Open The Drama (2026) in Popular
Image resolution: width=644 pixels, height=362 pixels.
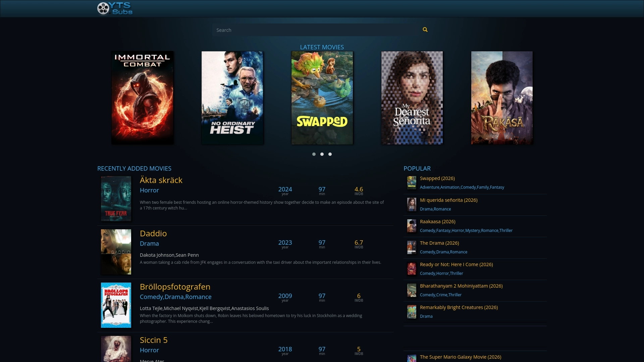pyautogui.click(x=439, y=243)
